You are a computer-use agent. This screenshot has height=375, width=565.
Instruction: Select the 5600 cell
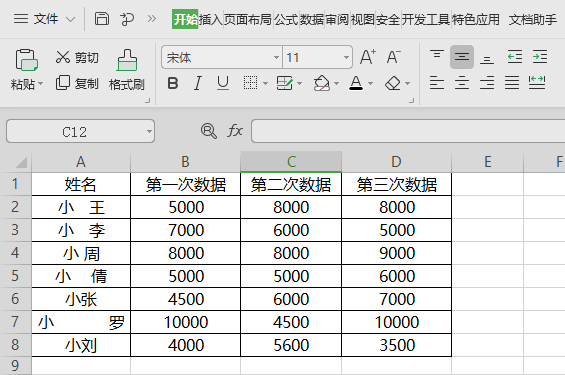point(291,345)
